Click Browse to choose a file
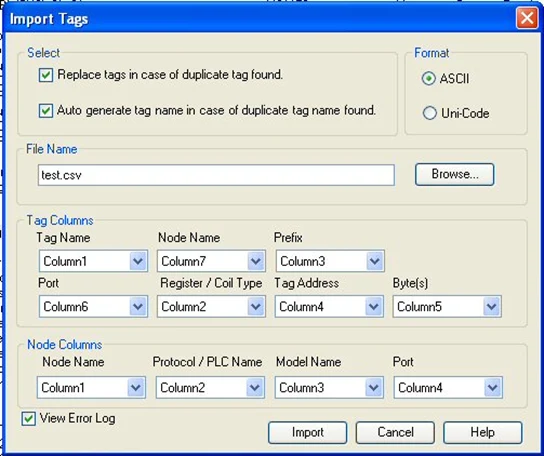The height and width of the screenshot is (456, 544). [x=454, y=174]
